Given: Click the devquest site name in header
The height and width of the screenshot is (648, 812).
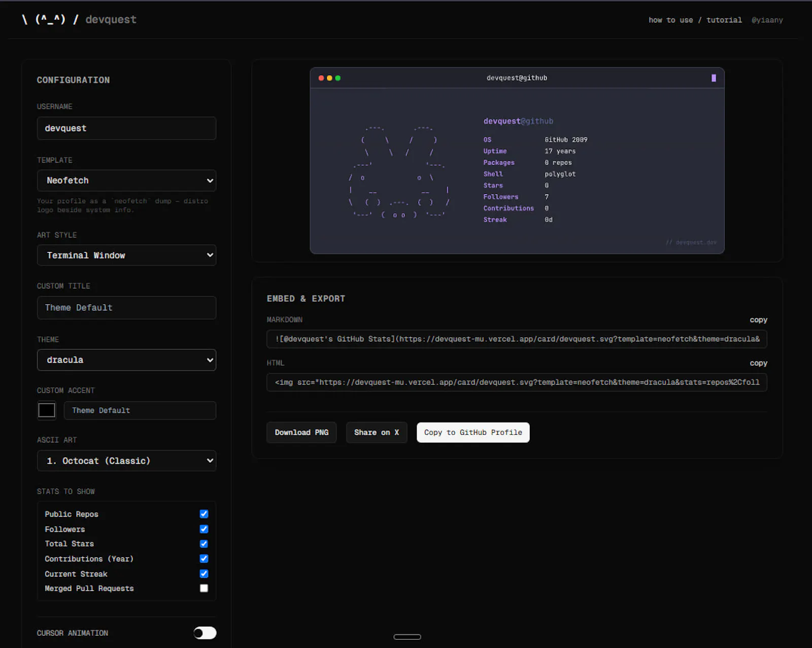Looking at the screenshot, I should point(111,19).
